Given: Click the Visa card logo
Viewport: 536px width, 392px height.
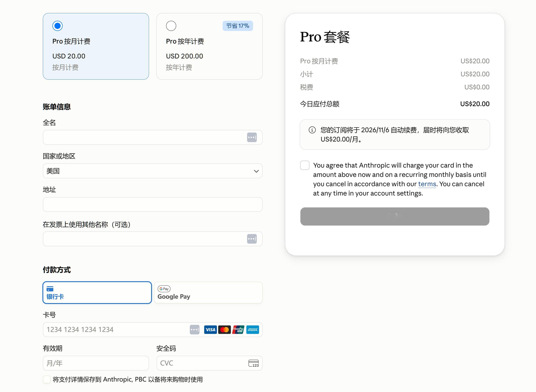Looking at the screenshot, I should pos(210,330).
